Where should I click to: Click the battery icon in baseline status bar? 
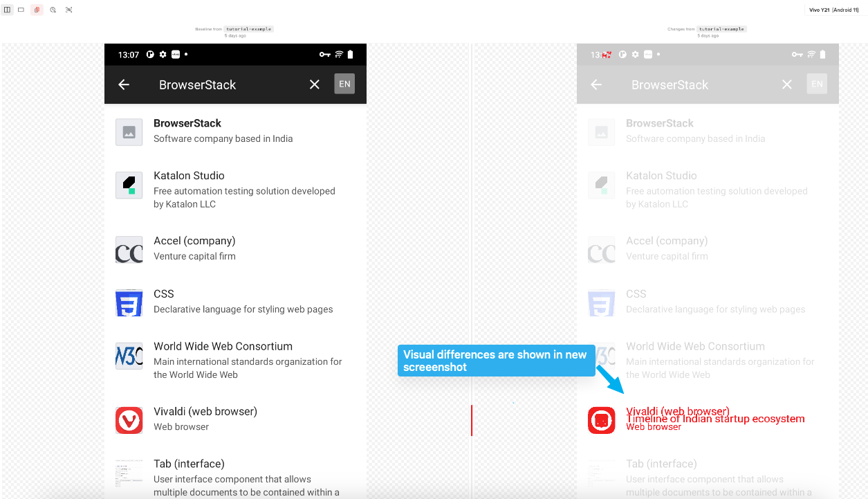[x=351, y=55]
